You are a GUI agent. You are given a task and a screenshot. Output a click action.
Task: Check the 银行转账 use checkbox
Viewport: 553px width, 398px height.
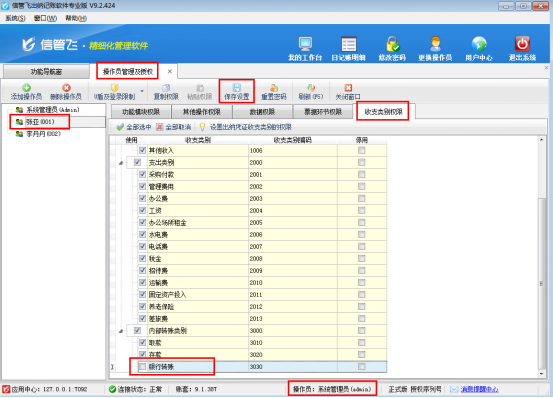pos(142,367)
